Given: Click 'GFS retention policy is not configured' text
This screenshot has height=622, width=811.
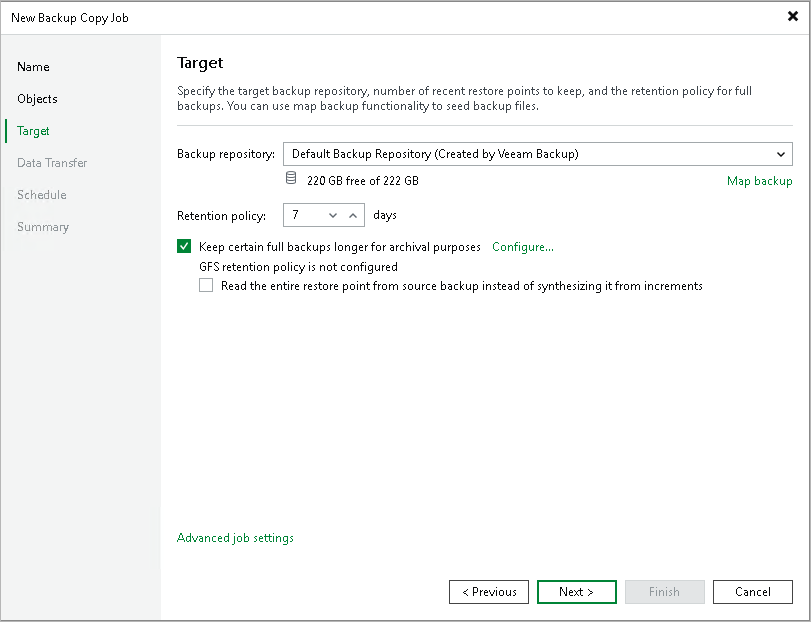Looking at the screenshot, I should click(298, 267).
